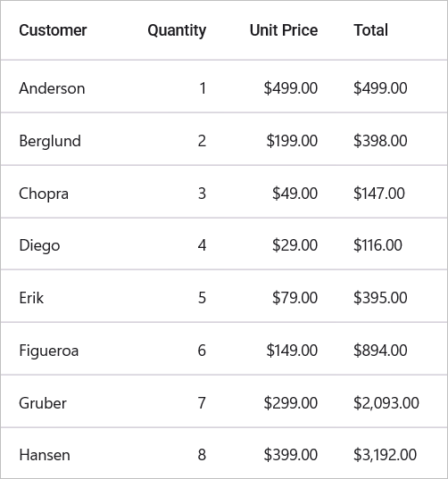This screenshot has width=448, height=479.
Task: Click the $3,192.00 total cell
Action: tap(385, 455)
